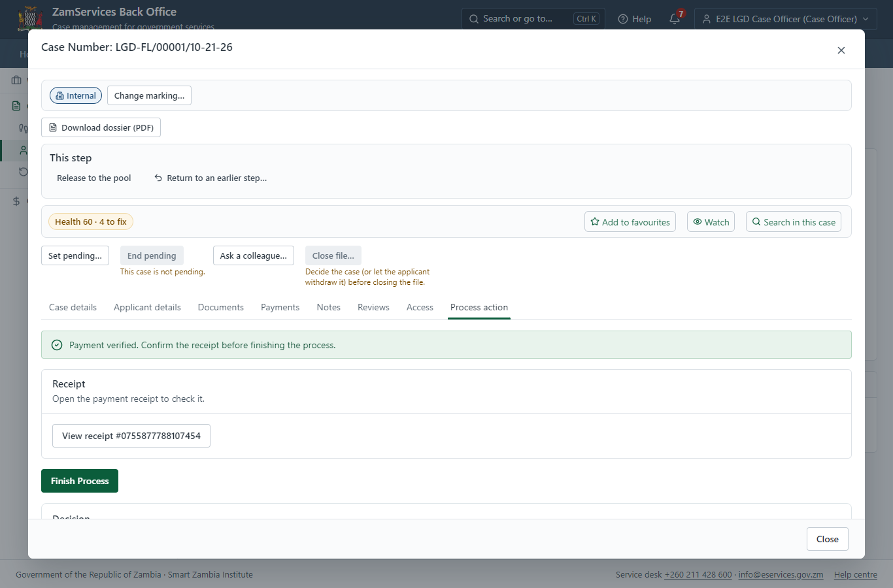Open the Payments tab
The image size is (893, 588).
[280, 308]
